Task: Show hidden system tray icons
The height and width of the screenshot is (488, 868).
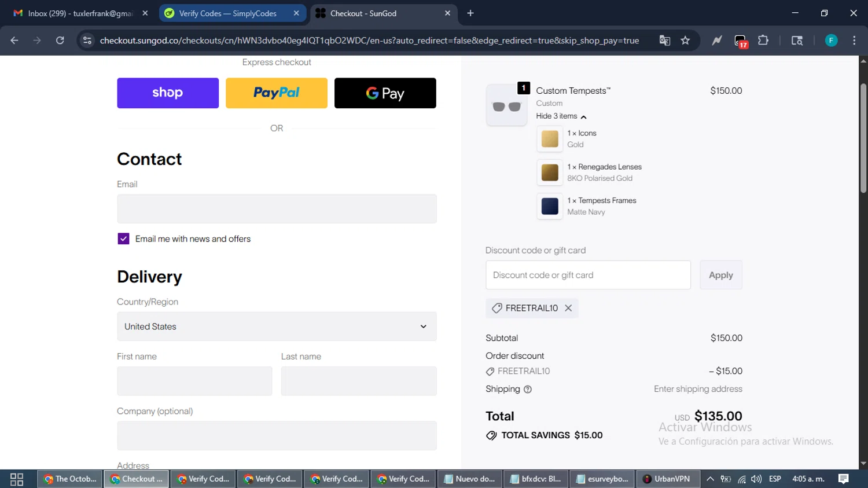Action: 710,479
